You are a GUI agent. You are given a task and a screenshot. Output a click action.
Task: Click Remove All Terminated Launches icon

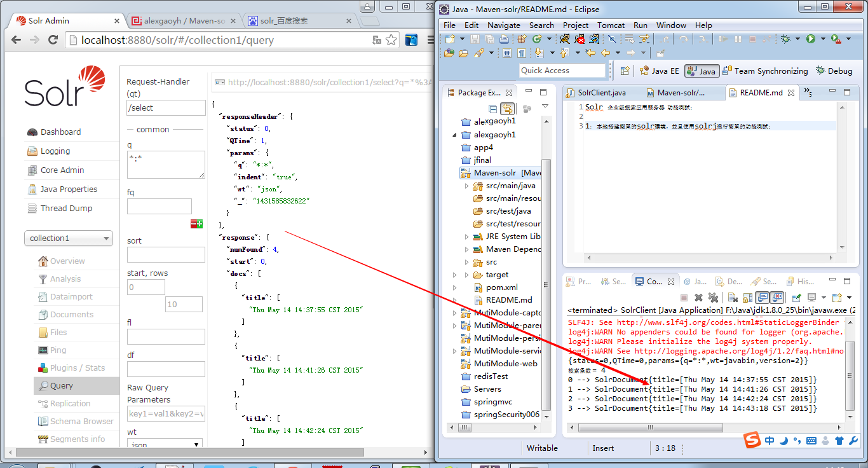[713, 298]
